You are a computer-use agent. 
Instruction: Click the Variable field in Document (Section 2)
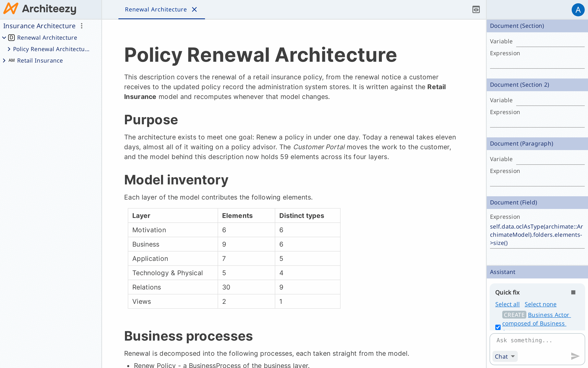tap(550, 101)
